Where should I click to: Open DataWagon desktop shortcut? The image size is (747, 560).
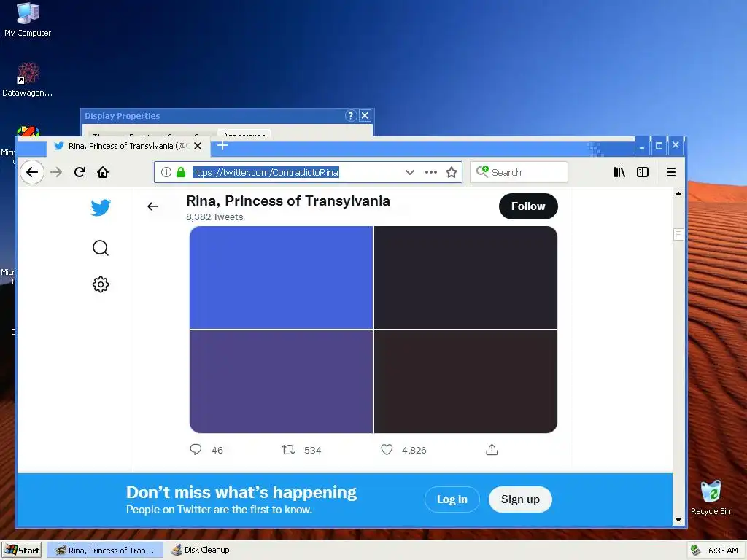click(28, 79)
